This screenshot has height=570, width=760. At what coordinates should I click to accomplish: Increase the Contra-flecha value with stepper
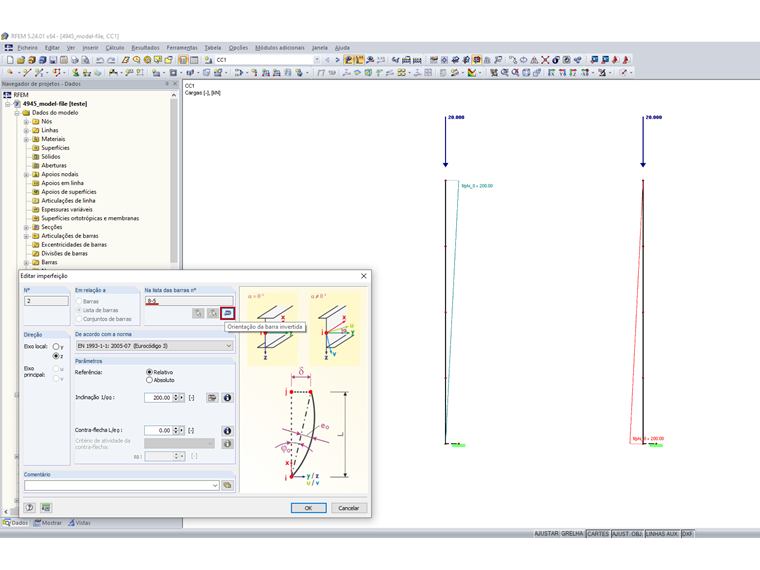click(x=176, y=429)
